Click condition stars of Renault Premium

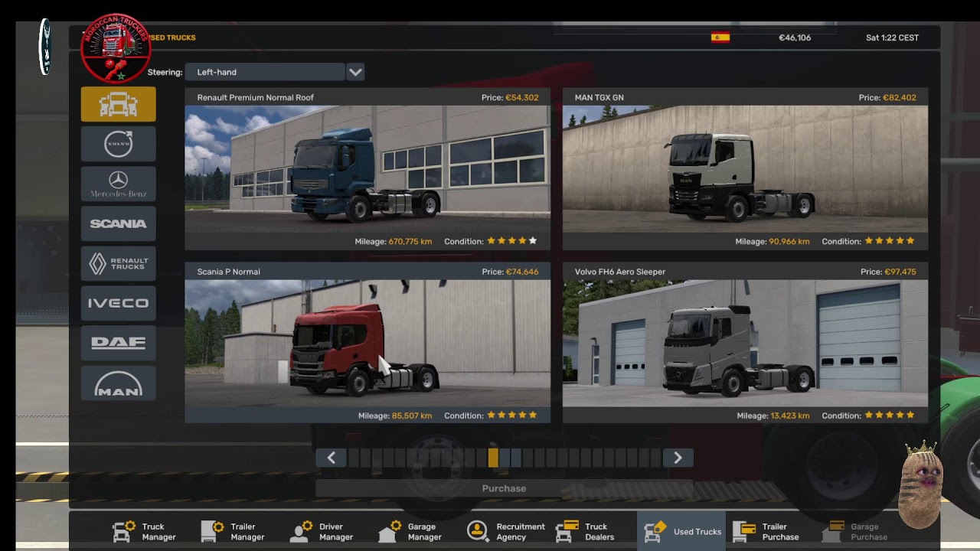click(x=512, y=241)
